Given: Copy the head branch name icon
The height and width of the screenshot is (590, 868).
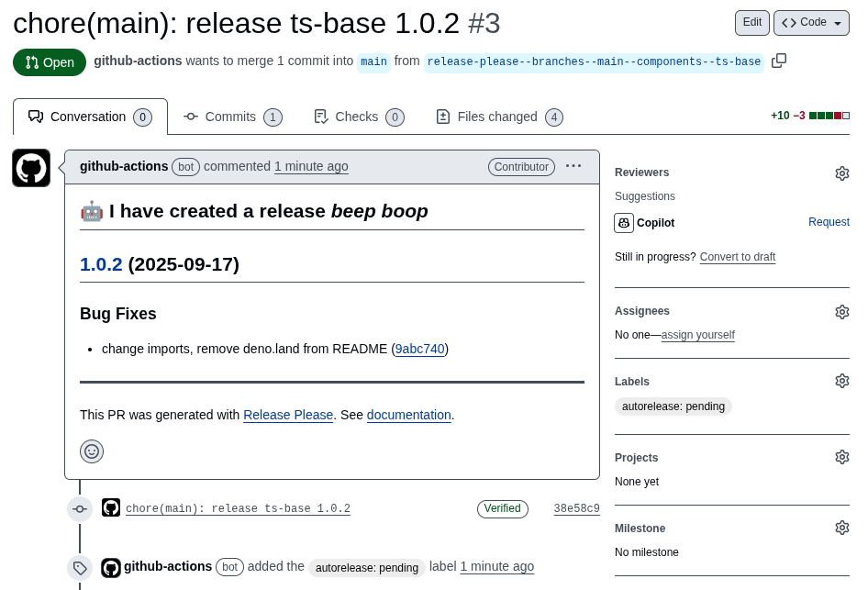Looking at the screenshot, I should point(779,61).
